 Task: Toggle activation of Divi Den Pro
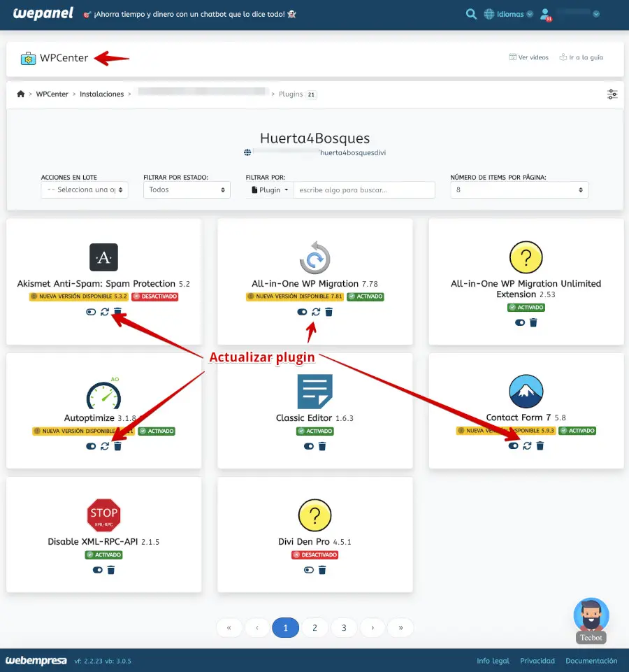click(309, 570)
